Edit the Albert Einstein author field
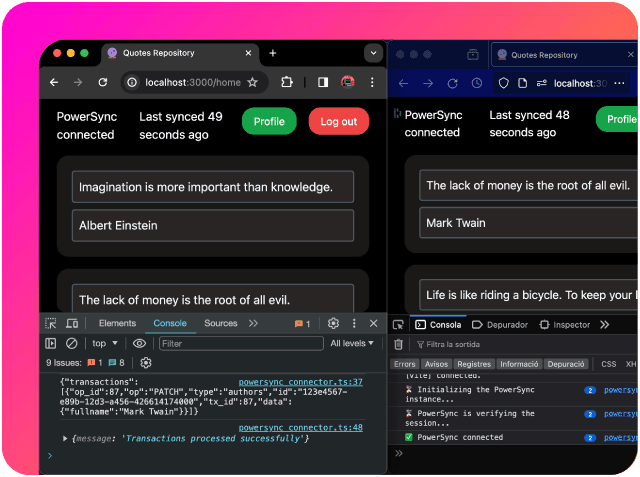The width and height of the screenshot is (640, 477). click(213, 225)
